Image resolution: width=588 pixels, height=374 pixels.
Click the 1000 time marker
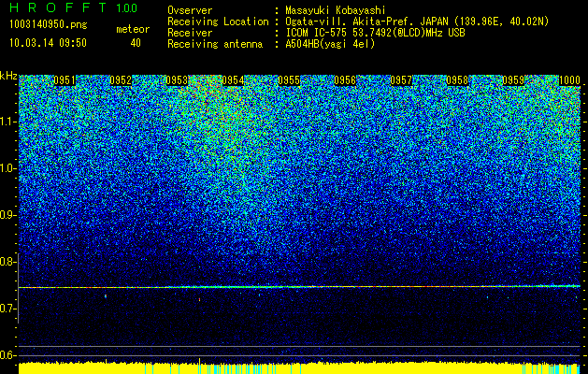coord(569,80)
